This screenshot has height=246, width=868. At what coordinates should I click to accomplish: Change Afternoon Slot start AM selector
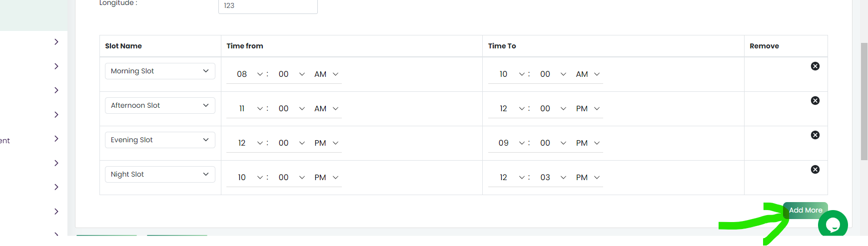(326, 108)
